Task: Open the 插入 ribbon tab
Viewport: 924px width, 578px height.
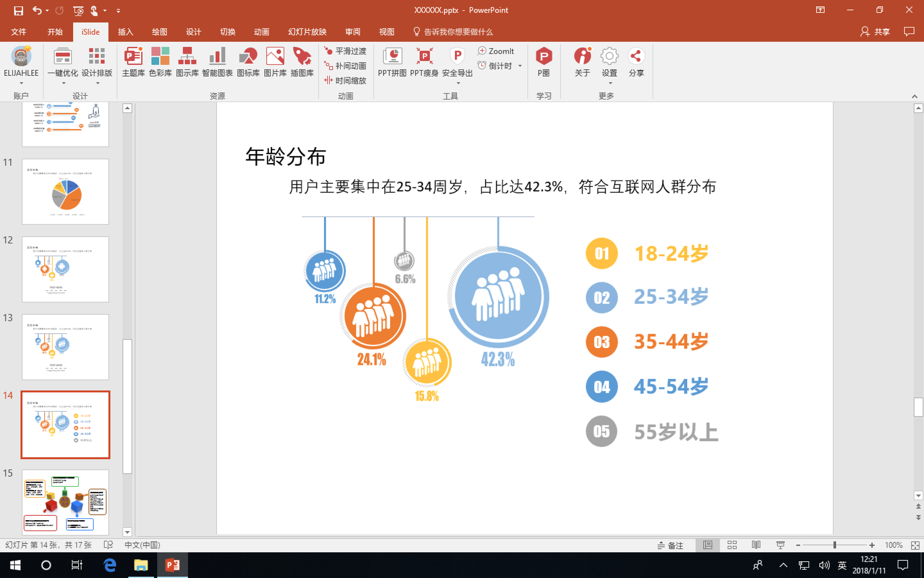Action: [x=125, y=32]
